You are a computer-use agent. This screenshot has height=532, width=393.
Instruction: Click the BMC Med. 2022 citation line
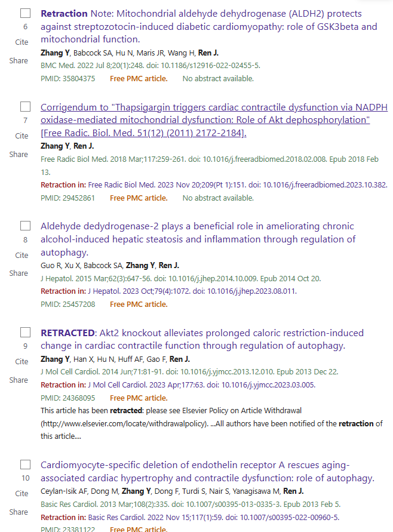(151, 66)
